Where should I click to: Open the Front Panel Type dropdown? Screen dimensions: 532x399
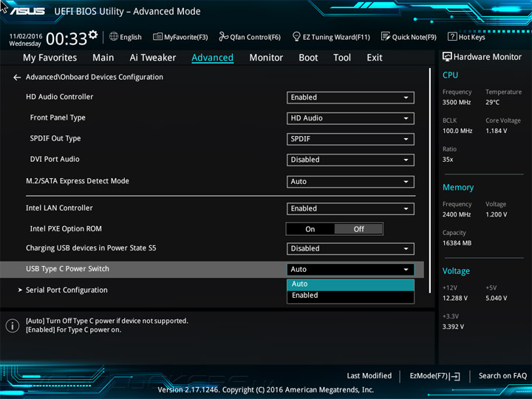pyautogui.click(x=350, y=118)
